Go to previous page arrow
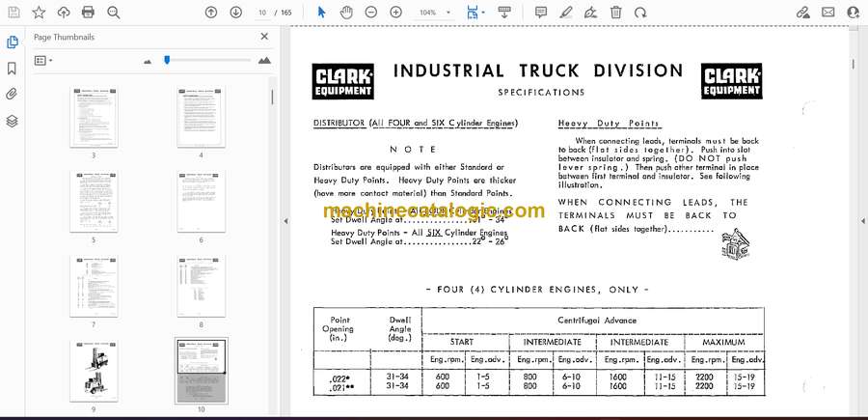Image resolution: width=868 pixels, height=420 pixels. click(211, 13)
